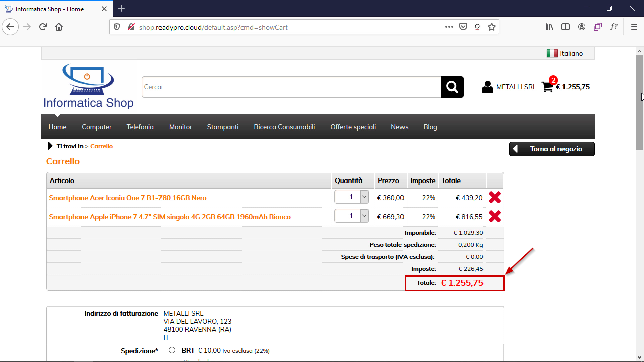This screenshot has width=644, height=362.
Task: Click the browser Back arrow button
Action: (11, 27)
